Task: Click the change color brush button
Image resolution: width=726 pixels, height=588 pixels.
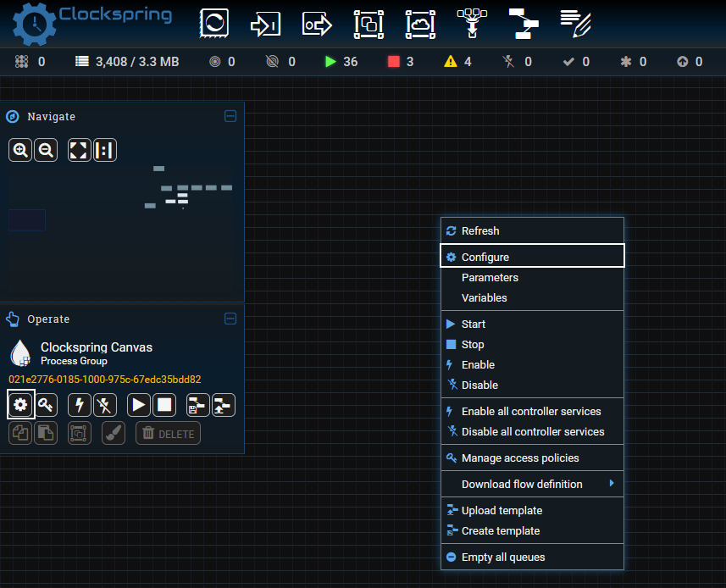Action: click(114, 433)
